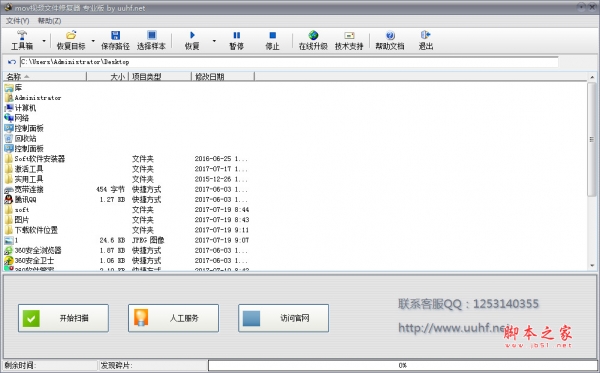Sort by 项目类型 column header

pos(160,77)
